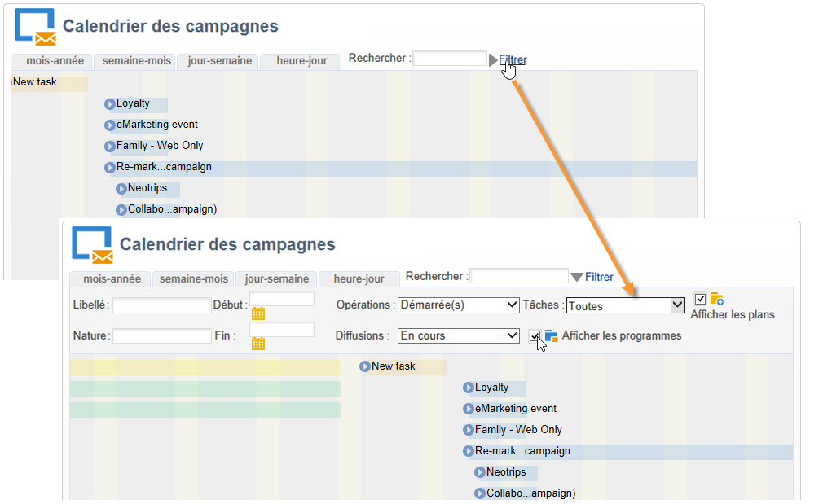Click the yellow bar in the lower timeline
823x504 pixels.
point(205,367)
